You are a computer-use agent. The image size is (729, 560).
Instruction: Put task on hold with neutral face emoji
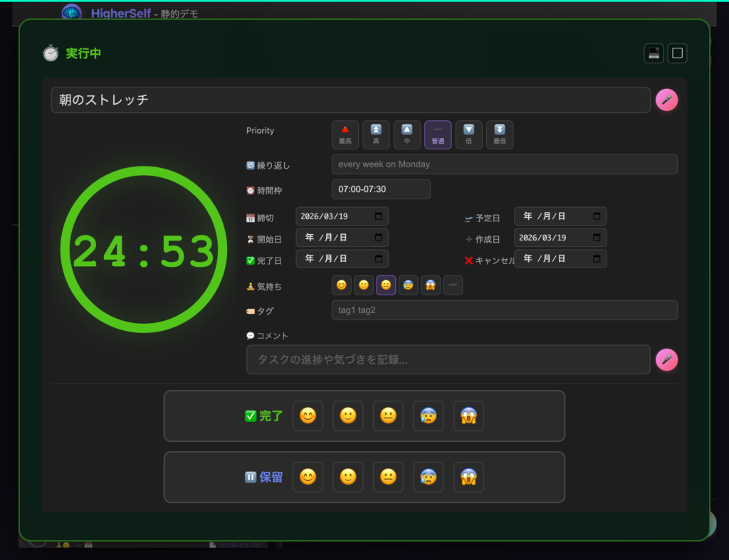coord(388,477)
